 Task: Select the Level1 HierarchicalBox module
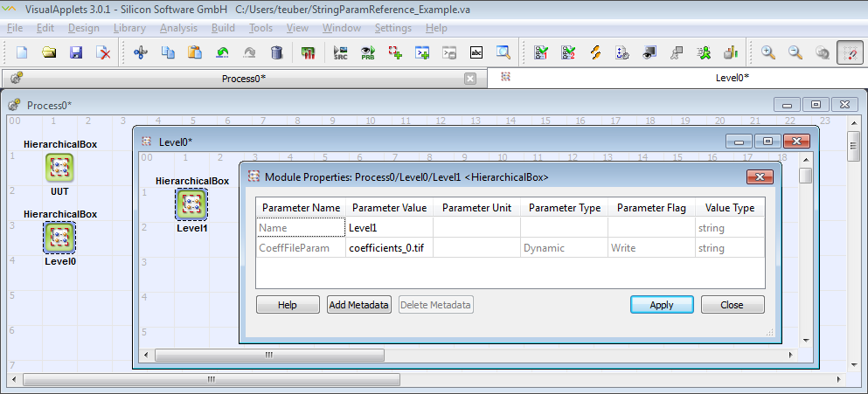(191, 205)
